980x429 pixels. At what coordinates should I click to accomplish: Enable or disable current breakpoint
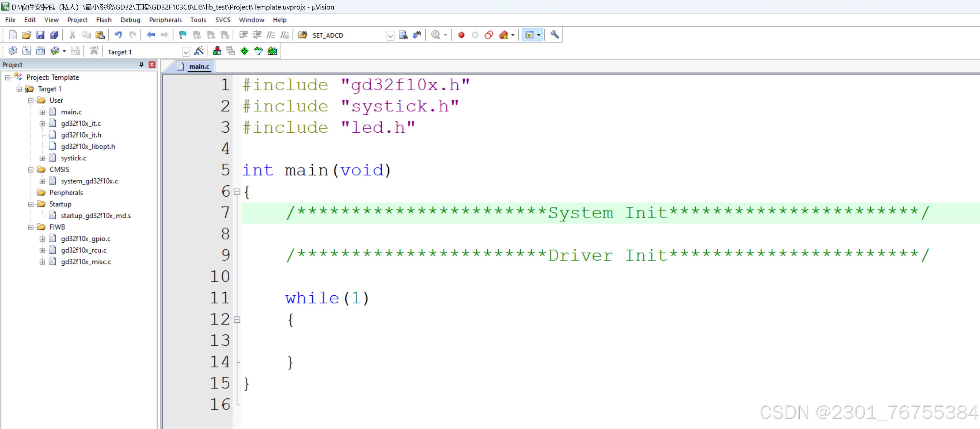coord(475,35)
